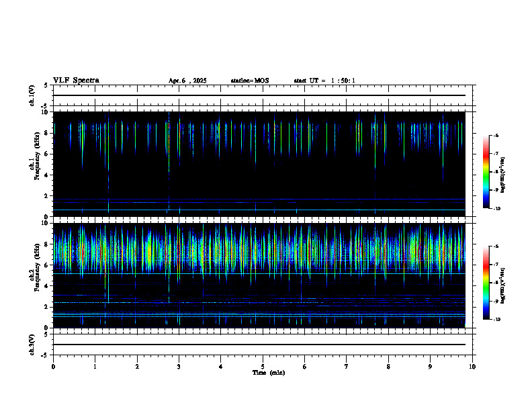Click the "9" tick on the time axis
This screenshot has width=532, height=411.
pos(430,367)
